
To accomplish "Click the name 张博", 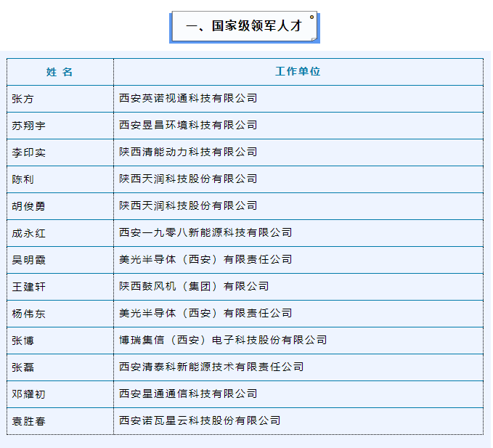I will [x=23, y=341].
